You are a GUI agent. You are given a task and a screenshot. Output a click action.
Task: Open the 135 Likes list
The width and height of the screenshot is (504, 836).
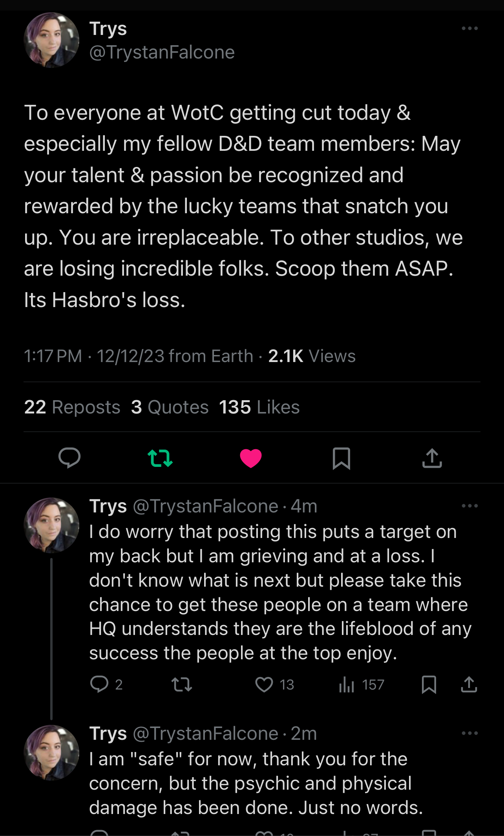[259, 407]
